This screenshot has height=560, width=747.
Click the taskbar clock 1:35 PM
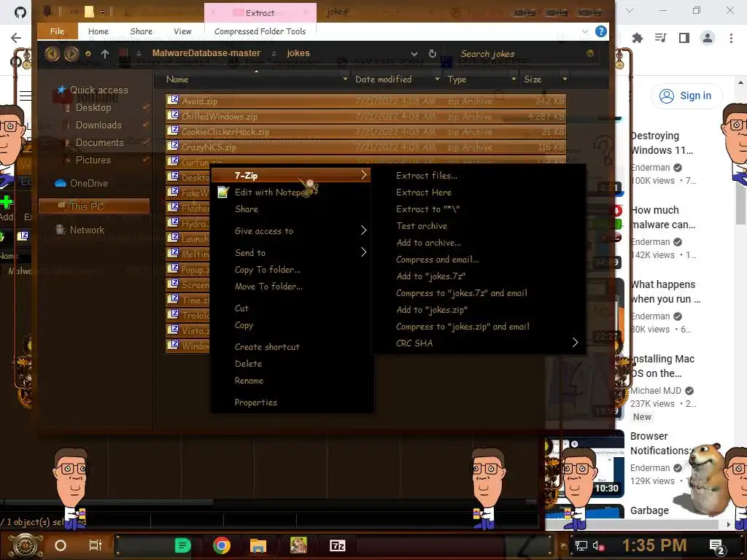coord(654,545)
